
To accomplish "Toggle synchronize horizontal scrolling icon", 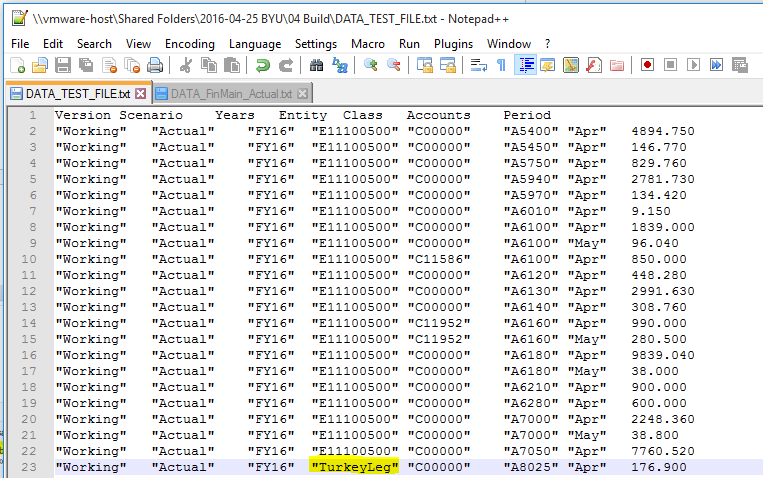I will point(448,65).
